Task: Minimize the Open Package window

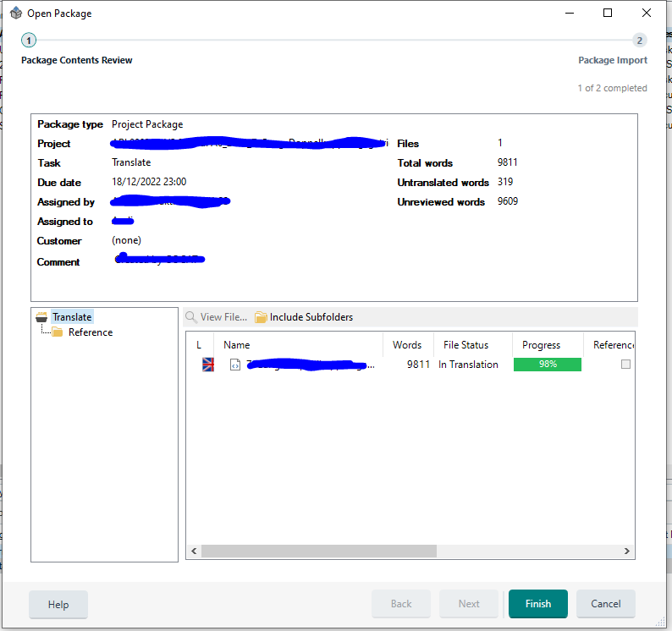Action: tap(570, 14)
